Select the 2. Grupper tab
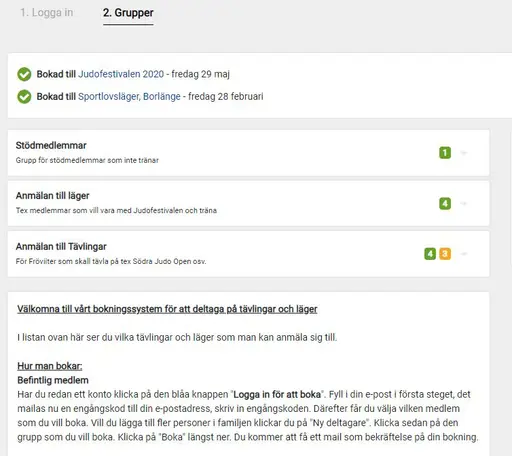Viewport: 512px width, 456px height. pyautogui.click(x=128, y=13)
